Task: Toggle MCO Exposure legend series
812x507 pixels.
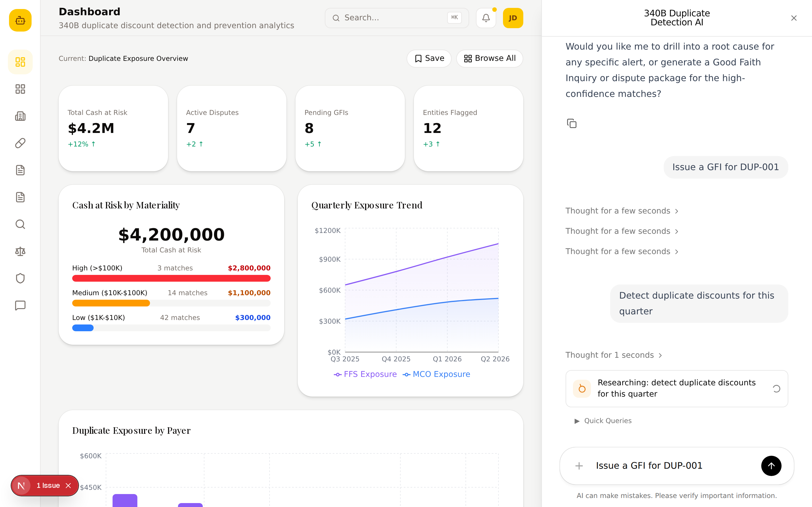Action: (x=436, y=374)
